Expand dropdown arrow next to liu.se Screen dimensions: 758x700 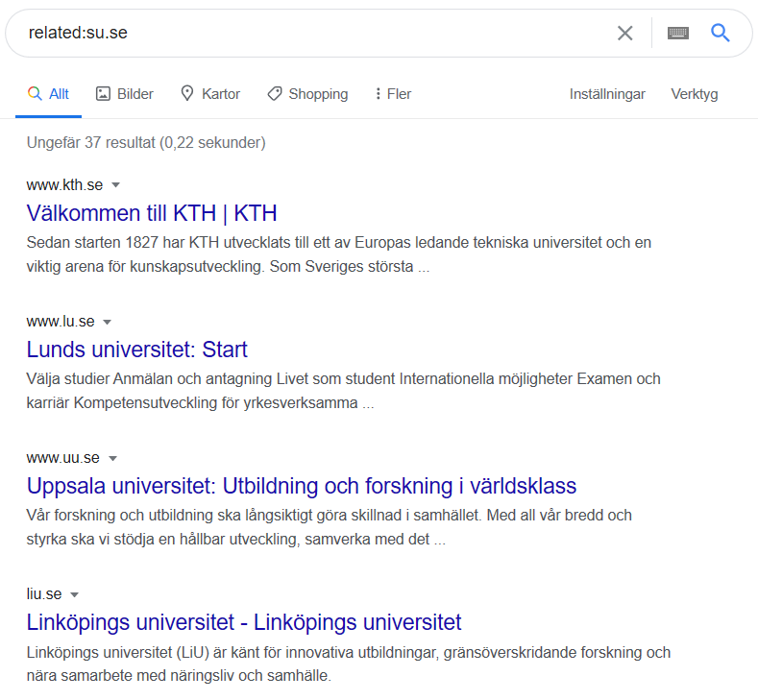point(74,594)
